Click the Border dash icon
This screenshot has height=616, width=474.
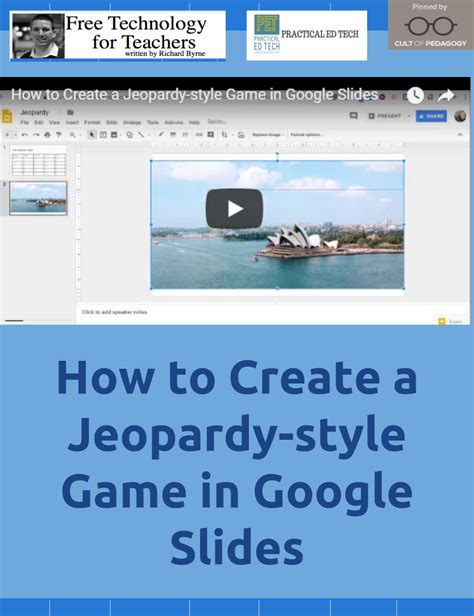coord(185,134)
